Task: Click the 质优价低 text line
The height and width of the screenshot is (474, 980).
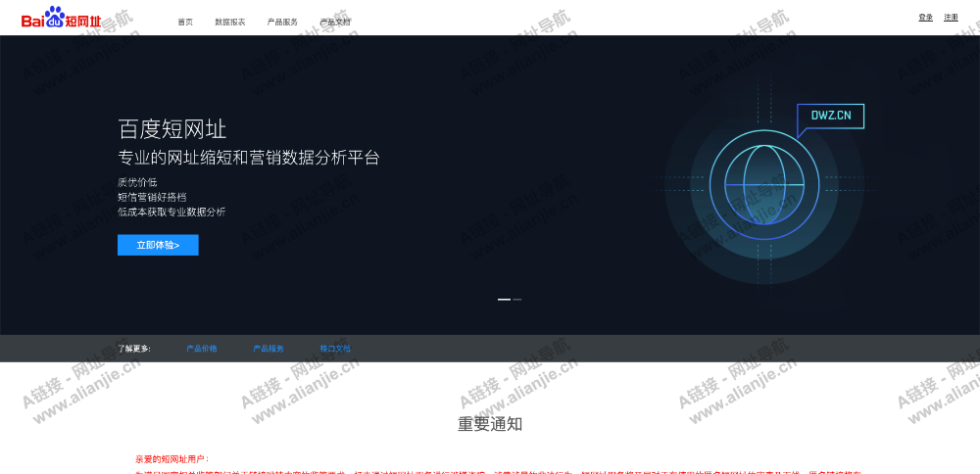Action: pyautogui.click(x=137, y=182)
